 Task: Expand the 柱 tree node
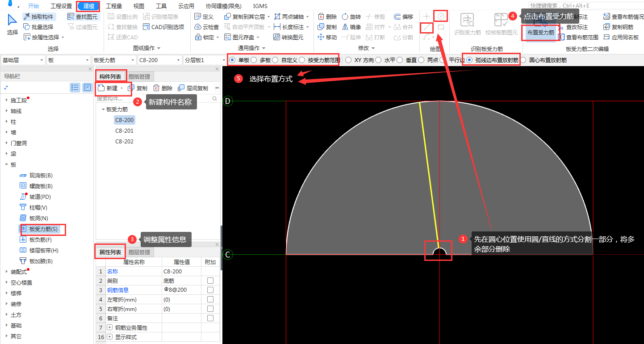click(7, 122)
